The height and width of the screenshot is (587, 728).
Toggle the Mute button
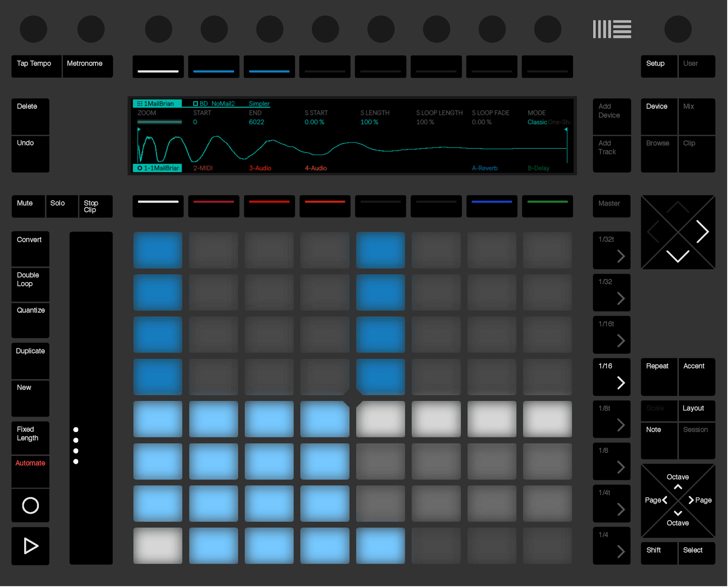[x=28, y=206]
